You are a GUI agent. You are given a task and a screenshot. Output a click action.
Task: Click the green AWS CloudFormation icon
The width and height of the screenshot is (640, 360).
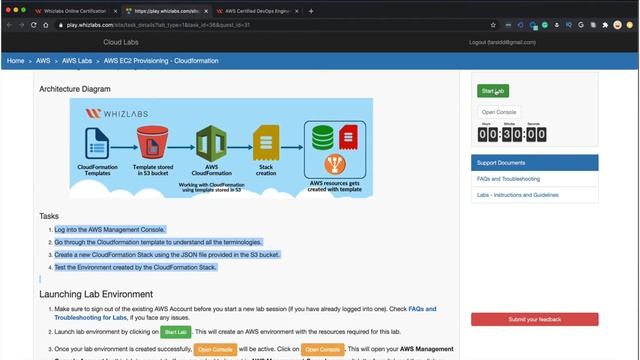tap(211, 144)
